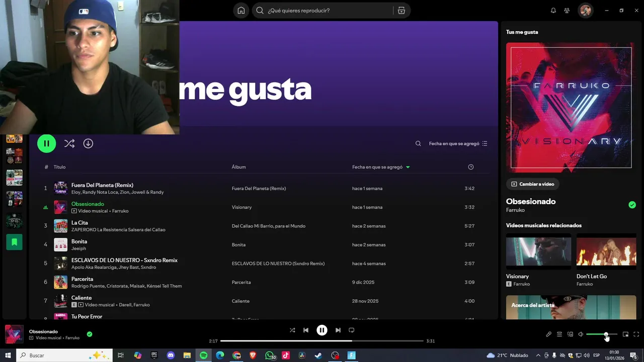Open the Don't Let Go related video thumbnail
Viewport: 644px width, 362px height.
pos(606,251)
